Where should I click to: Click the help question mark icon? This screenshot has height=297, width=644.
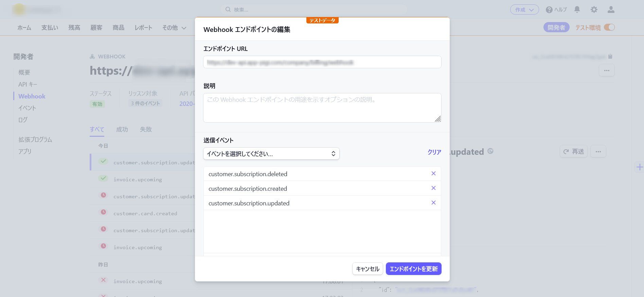coord(549,10)
